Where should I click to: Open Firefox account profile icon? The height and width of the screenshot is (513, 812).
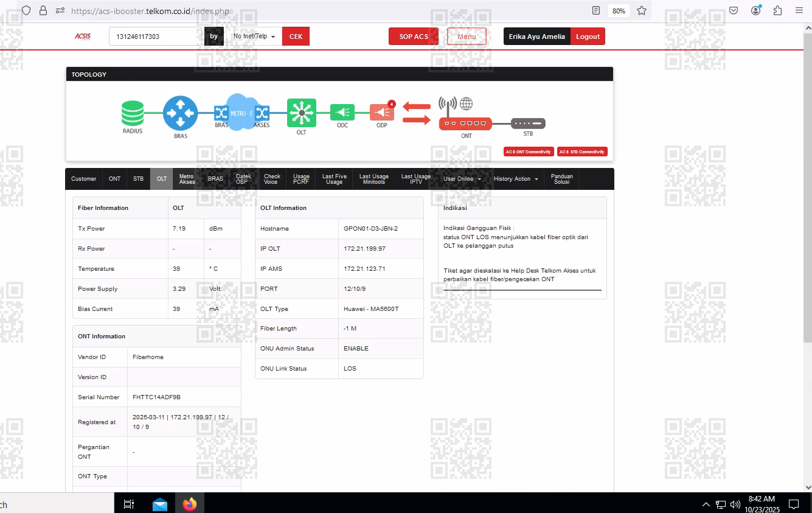click(x=755, y=10)
